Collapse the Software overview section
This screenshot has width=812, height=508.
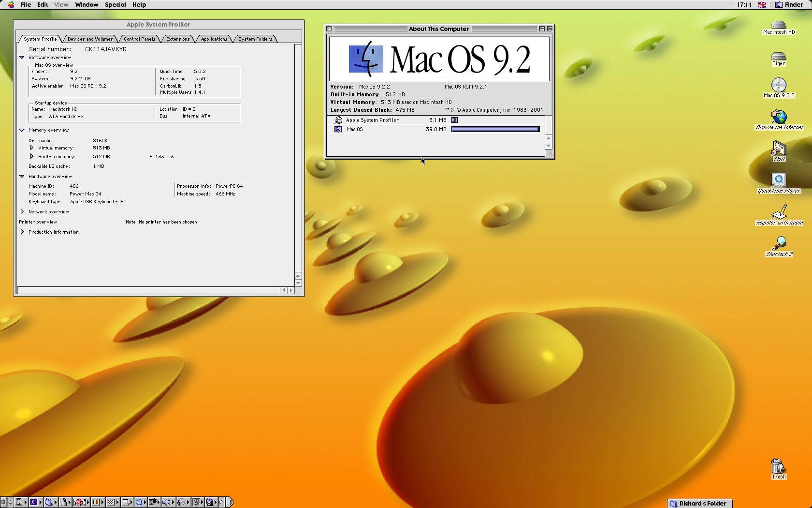(22, 58)
